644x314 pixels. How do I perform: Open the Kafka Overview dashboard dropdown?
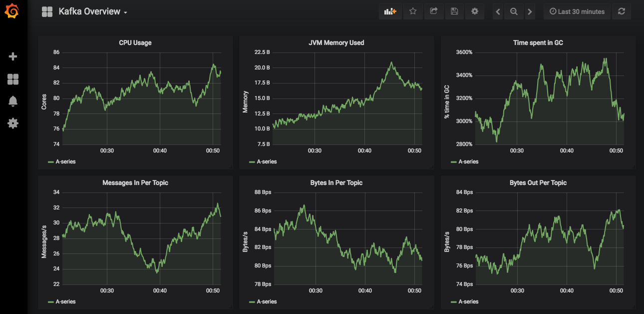93,11
